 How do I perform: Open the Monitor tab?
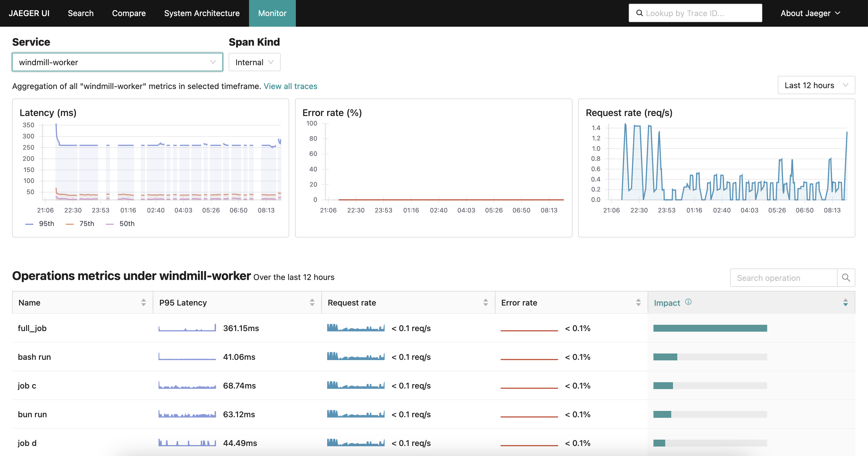coord(272,13)
